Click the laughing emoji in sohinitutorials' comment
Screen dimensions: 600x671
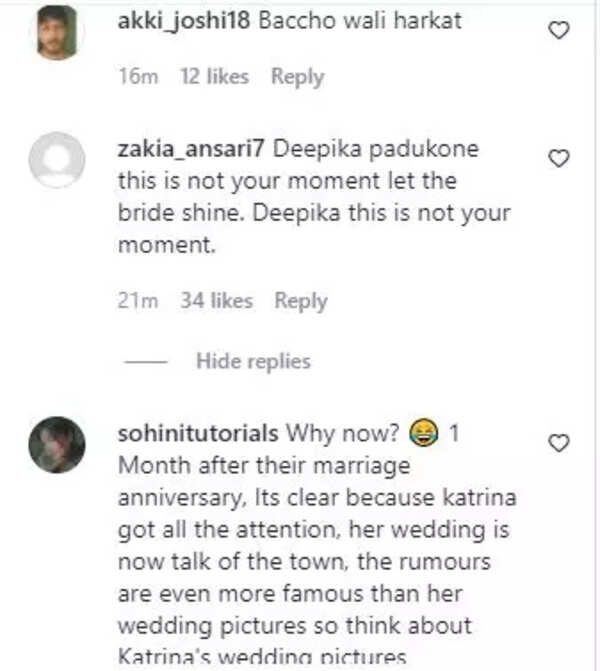pyautogui.click(x=423, y=434)
